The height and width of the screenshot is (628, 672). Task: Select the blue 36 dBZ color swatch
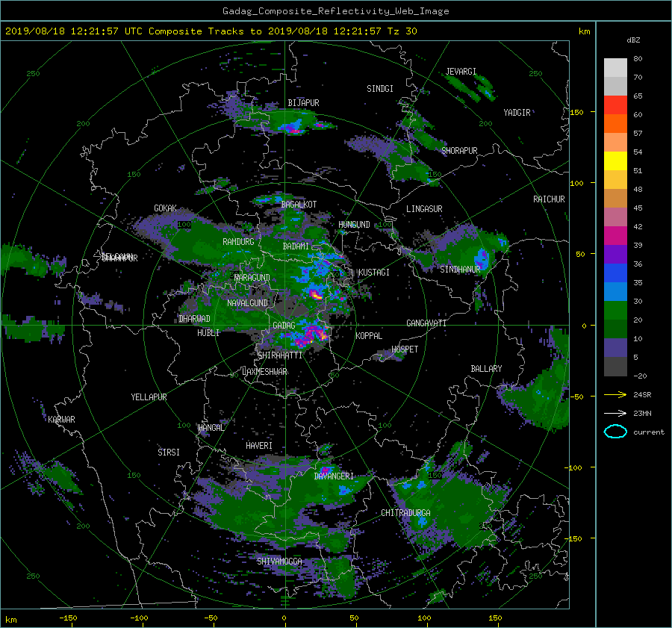click(615, 273)
